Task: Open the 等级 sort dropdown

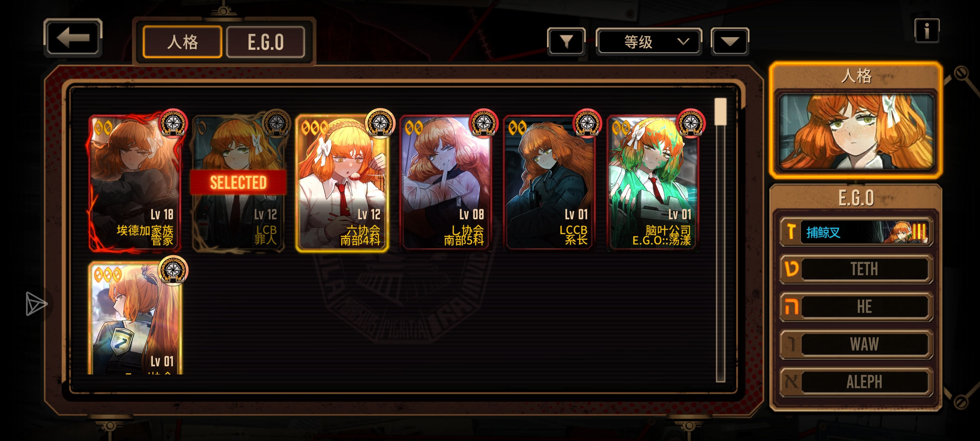Action: click(x=649, y=41)
